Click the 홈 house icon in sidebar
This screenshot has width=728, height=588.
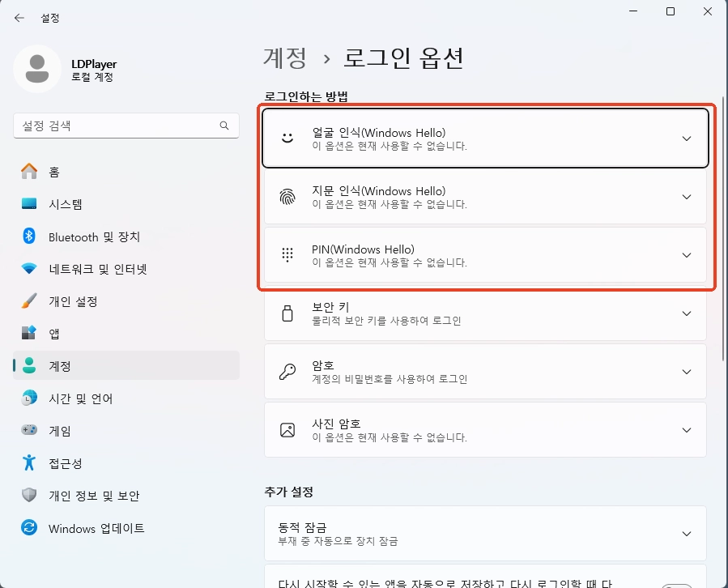click(29, 172)
